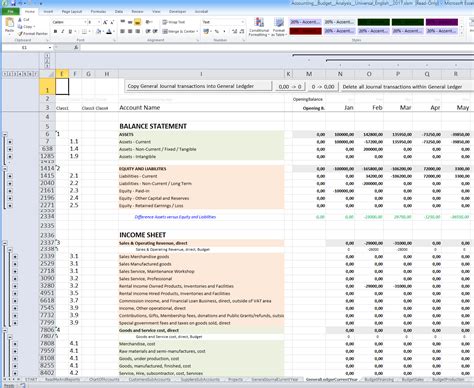
Task: Apply the Fill Color bucket
Action: click(98, 32)
